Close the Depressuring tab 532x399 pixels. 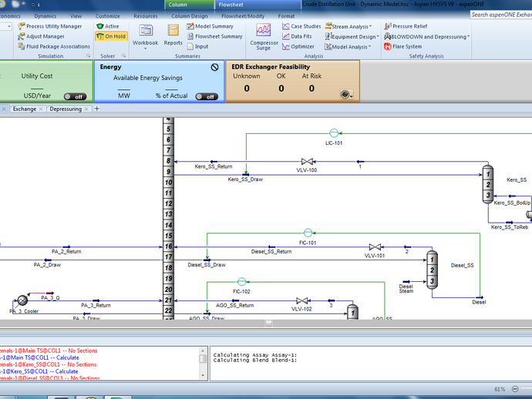coord(86,109)
